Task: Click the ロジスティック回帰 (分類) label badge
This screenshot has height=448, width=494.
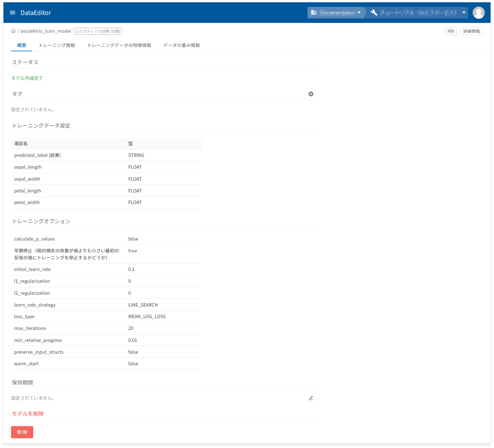Action: coord(98,31)
